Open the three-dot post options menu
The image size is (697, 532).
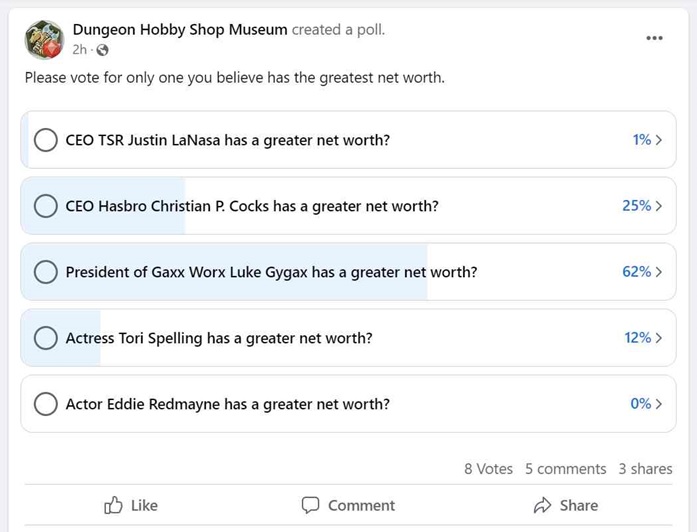tap(654, 39)
